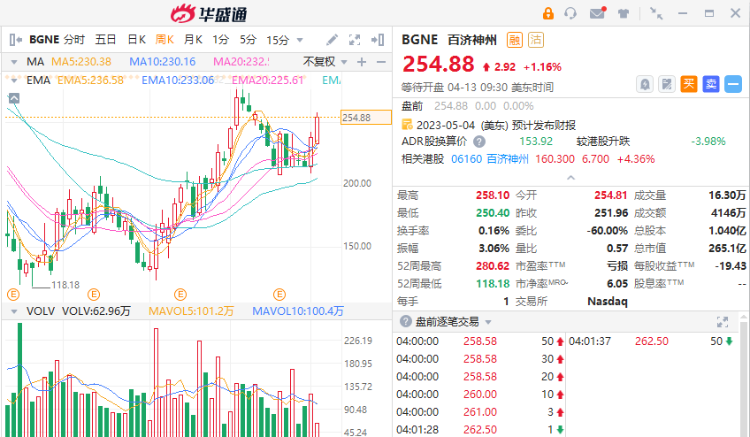Open the stock note icon
Screen dimensions: 750x437
tap(666, 84)
